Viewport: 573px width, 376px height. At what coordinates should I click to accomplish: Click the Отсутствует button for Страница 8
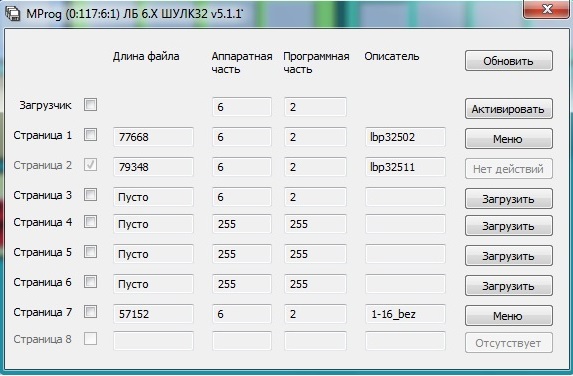tap(509, 342)
